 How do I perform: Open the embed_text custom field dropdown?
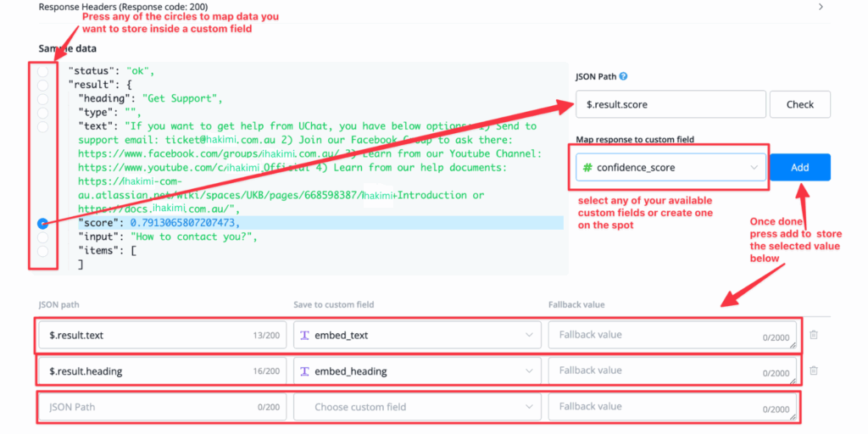[x=416, y=335]
